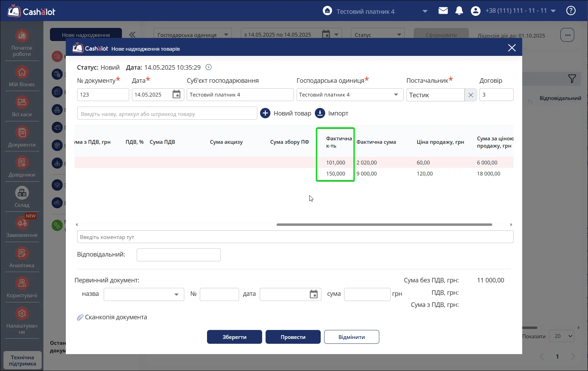The height and width of the screenshot is (371, 588).
Task: Expand the Господарська одиниця dropdown in the dialog
Action: pos(396,95)
